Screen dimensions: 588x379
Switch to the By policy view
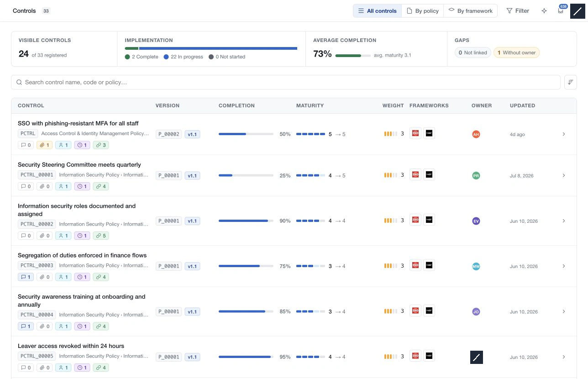423,11
